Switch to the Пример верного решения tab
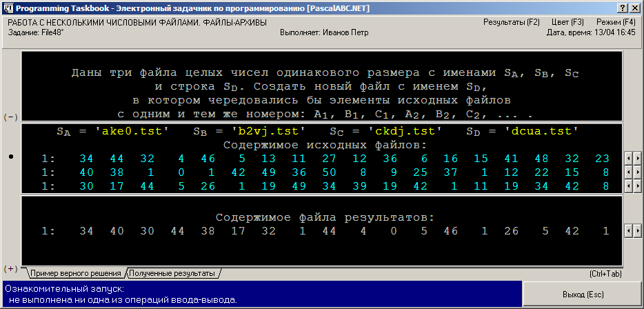Screen dimensions: 644x309 pos(76,273)
